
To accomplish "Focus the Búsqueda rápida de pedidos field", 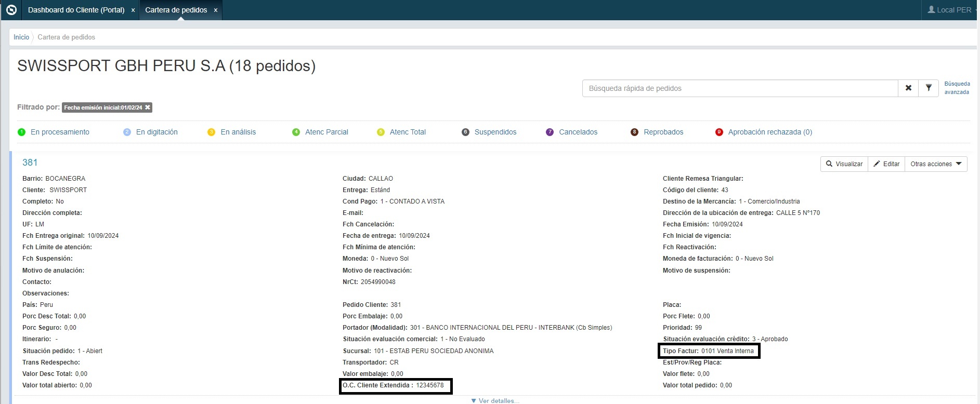I will point(740,88).
